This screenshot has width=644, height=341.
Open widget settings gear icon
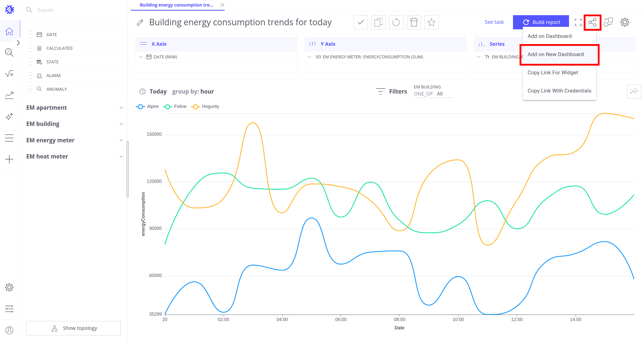coord(625,22)
